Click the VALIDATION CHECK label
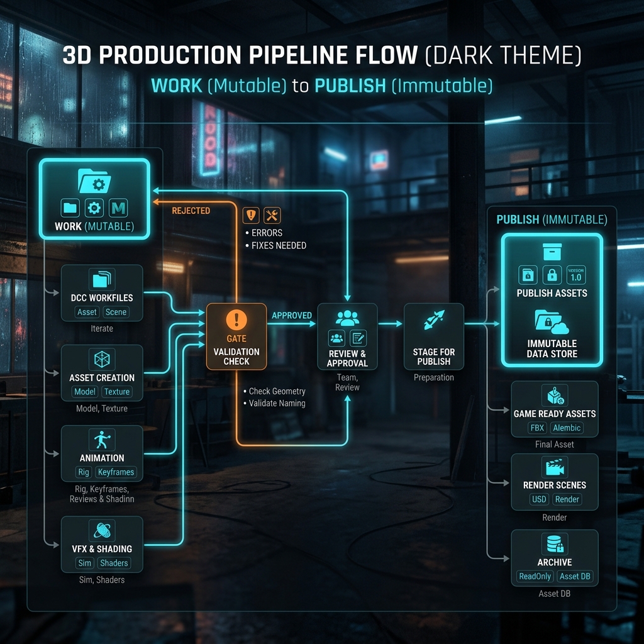Screen dimensions: 644x644 [236, 357]
